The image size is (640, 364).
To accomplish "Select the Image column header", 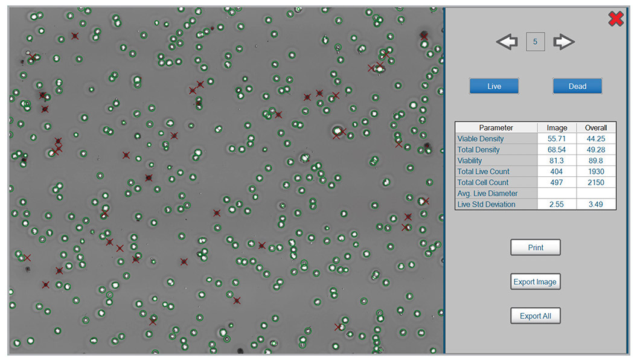I will click(x=557, y=128).
